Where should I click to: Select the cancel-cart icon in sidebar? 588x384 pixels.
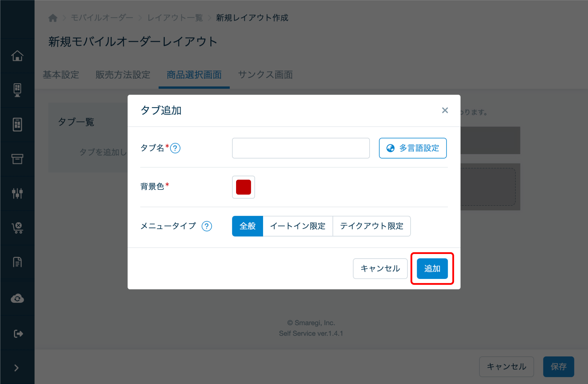click(17, 228)
